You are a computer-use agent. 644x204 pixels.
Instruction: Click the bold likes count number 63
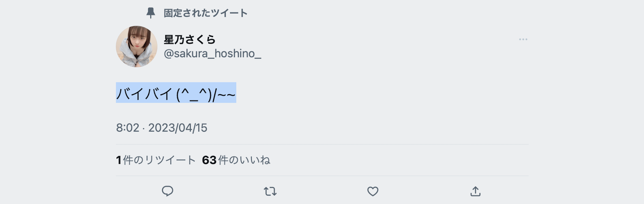point(209,160)
